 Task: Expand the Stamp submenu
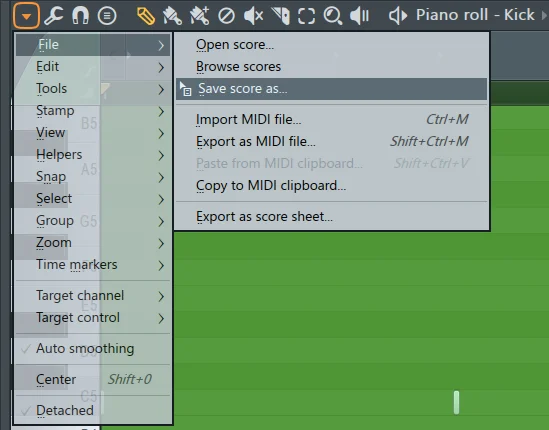[93, 111]
